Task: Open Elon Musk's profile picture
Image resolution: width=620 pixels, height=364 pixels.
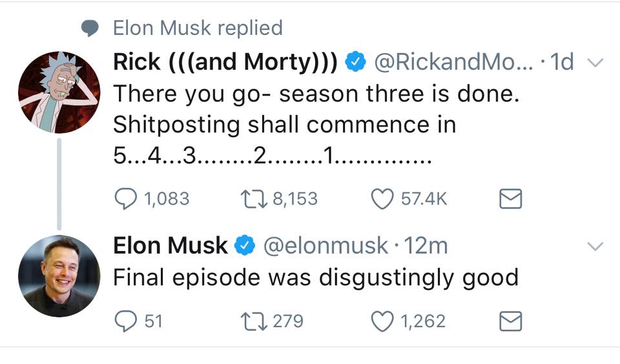Action: point(59,276)
